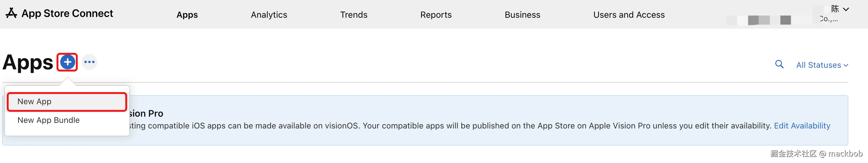Expand the account menu chevron beside 陈
868x163 pixels.
coord(846,9)
